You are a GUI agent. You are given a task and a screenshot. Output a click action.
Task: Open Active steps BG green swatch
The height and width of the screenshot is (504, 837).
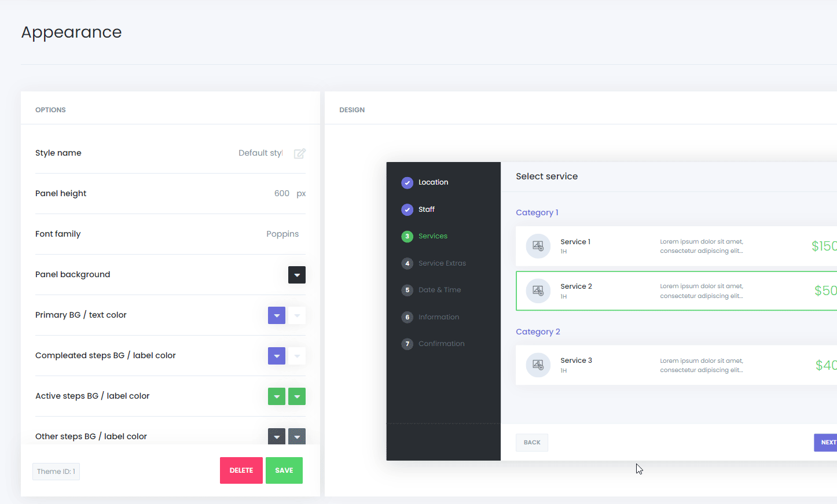click(x=277, y=396)
